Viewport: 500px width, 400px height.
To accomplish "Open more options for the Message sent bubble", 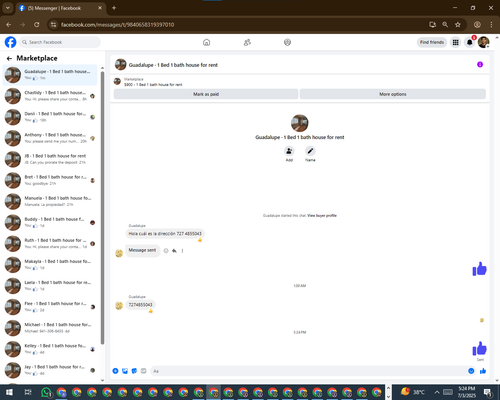I will pyautogui.click(x=182, y=251).
